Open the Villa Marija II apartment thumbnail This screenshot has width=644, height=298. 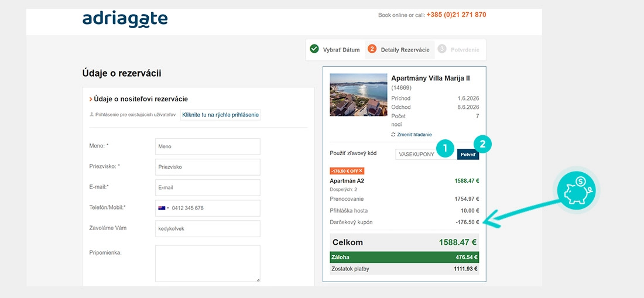tap(358, 95)
